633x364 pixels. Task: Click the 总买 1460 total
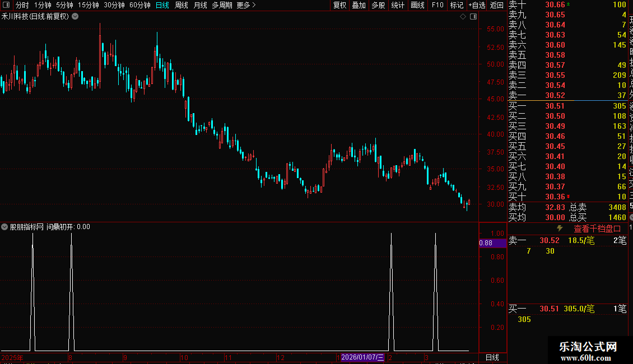pos(617,217)
